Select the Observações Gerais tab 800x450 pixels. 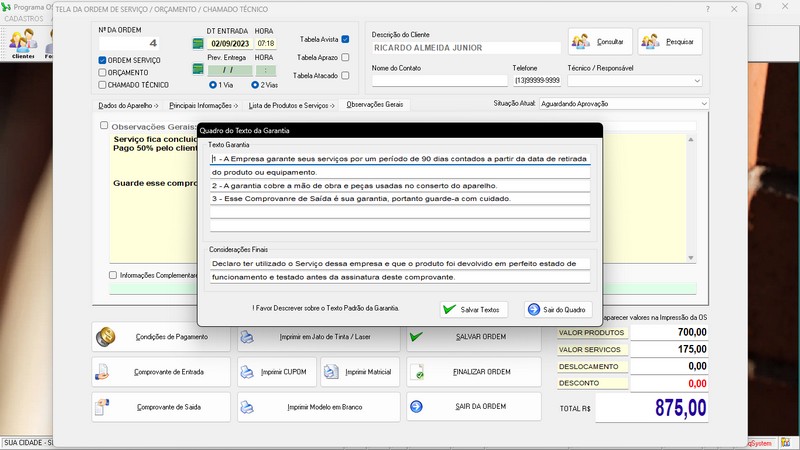pyautogui.click(x=374, y=105)
